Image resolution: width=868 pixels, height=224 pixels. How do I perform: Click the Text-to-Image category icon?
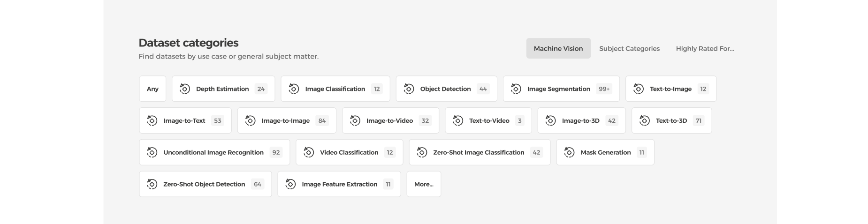tap(638, 89)
